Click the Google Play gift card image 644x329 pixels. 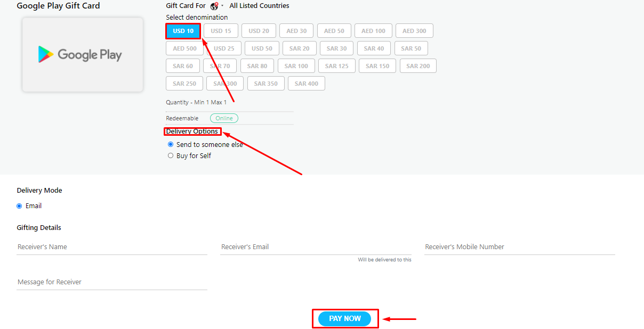tap(83, 55)
